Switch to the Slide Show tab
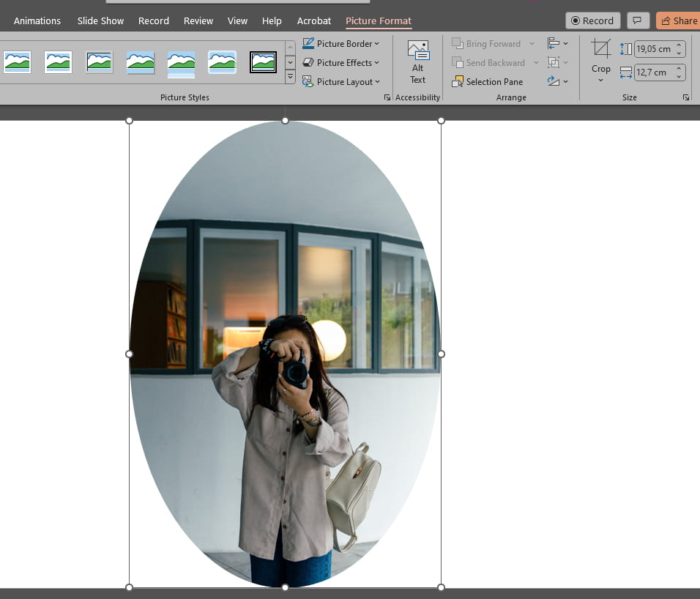The image size is (700, 599). [100, 21]
